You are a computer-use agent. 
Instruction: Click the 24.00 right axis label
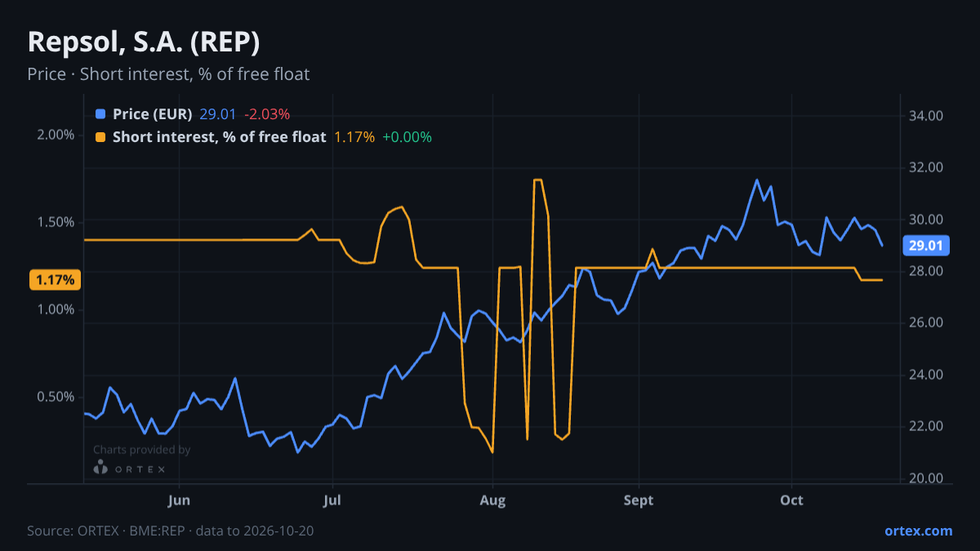coord(926,375)
